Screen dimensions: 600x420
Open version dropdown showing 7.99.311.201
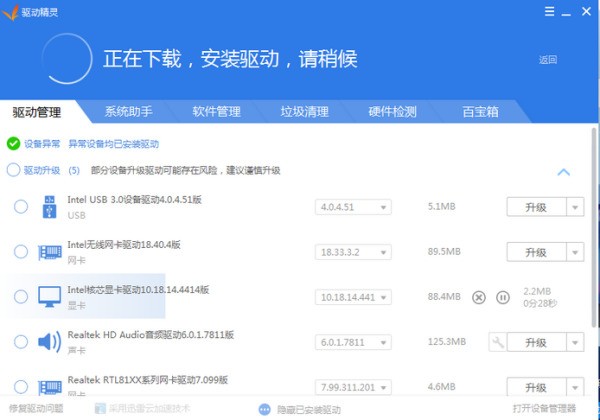(x=353, y=387)
